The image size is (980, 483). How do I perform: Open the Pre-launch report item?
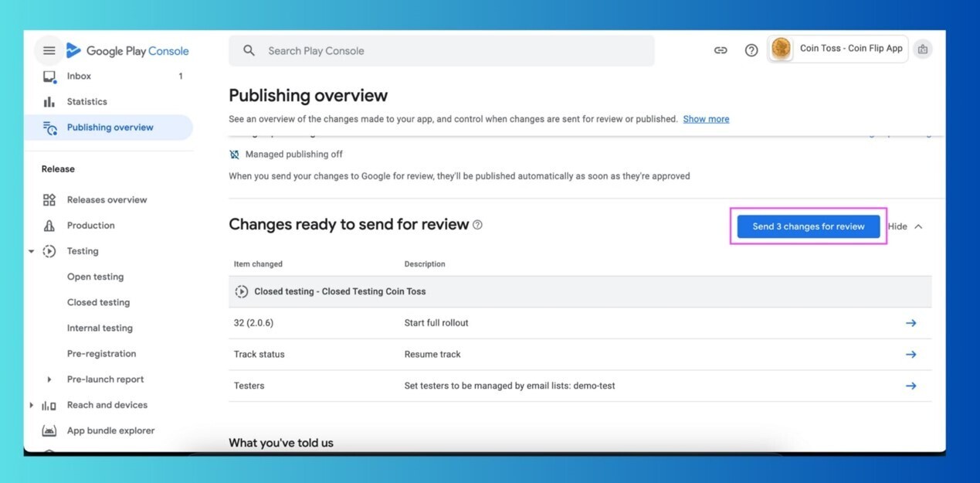coord(105,379)
